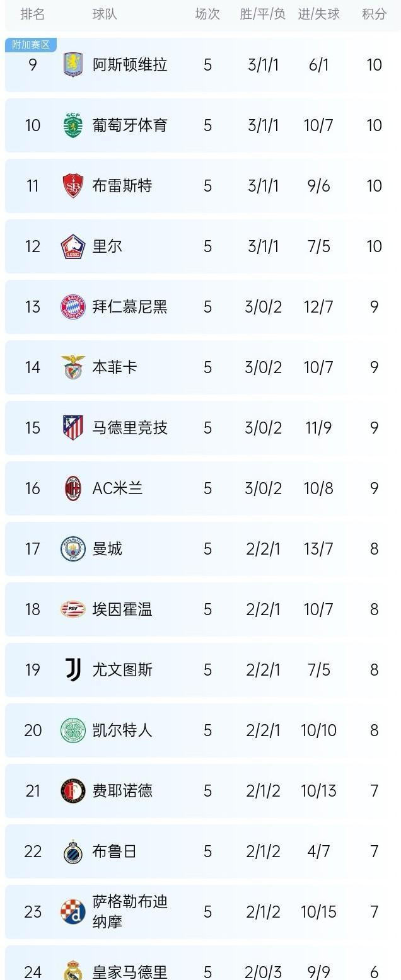Open the Brest team badge
This screenshot has height=980, width=401.
[73, 186]
